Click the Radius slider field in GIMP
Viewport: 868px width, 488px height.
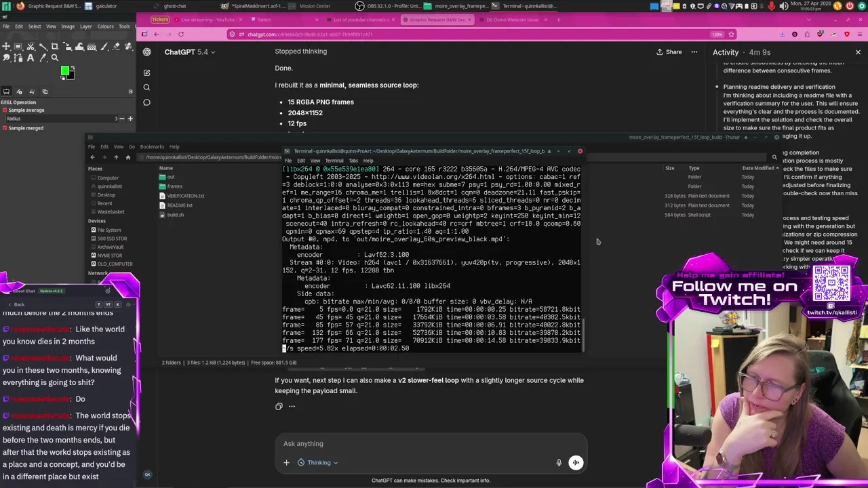pyautogui.click(x=61, y=119)
